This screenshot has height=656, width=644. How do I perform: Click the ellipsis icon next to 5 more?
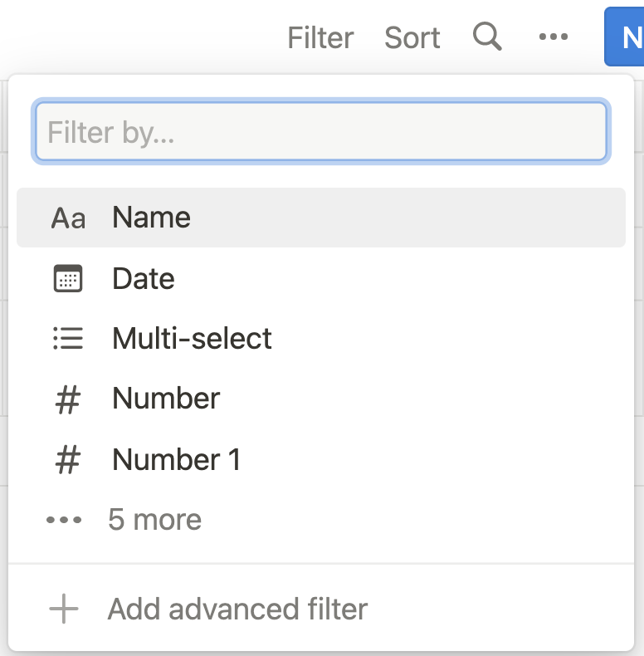64,521
